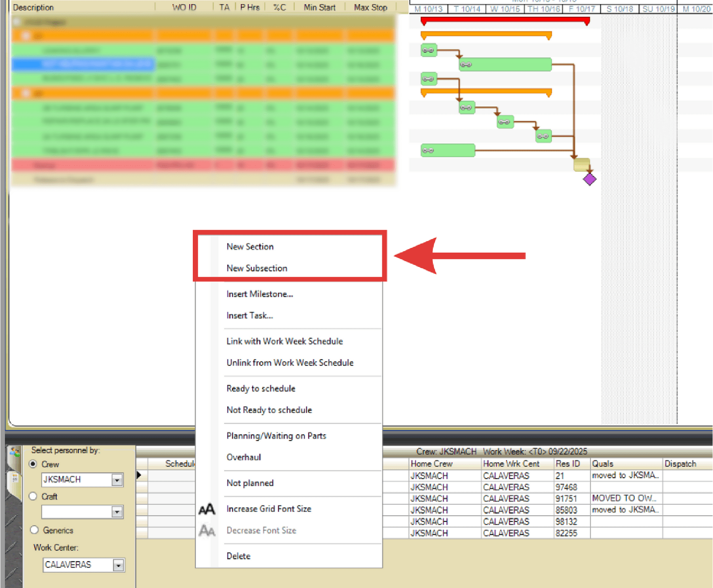Screen dimensions: 713x588
Task: Click the link icon on the longest green Gantt bar
Action: [x=466, y=65]
